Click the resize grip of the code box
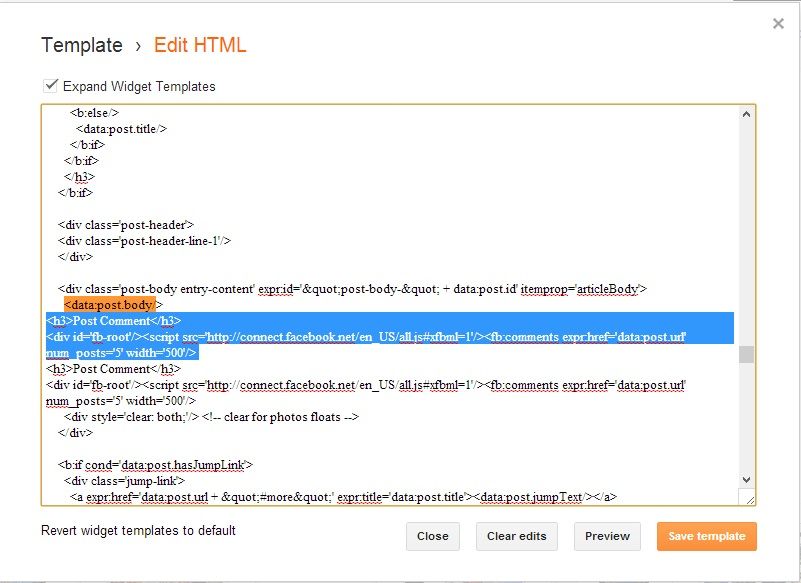Screen dimensions: 801x583 [x=746, y=497]
